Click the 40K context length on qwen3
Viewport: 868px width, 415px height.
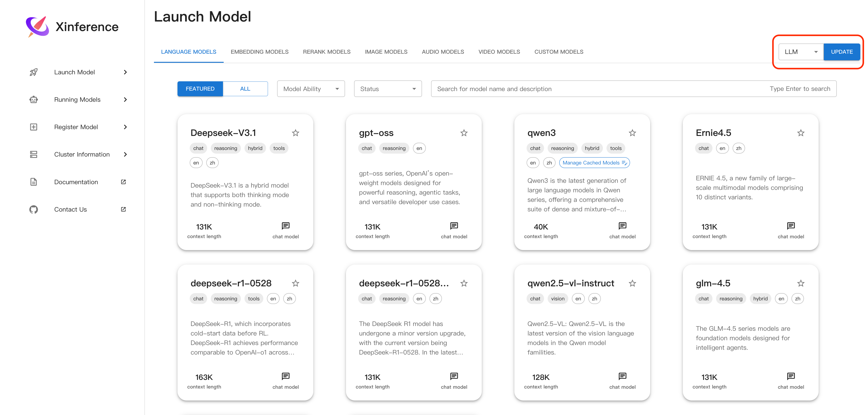[x=541, y=227]
